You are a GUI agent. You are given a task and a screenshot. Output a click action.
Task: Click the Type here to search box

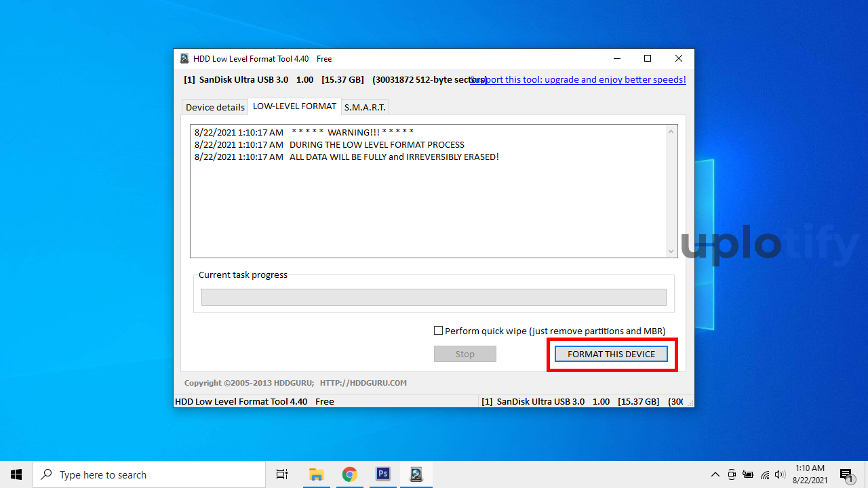[149, 474]
